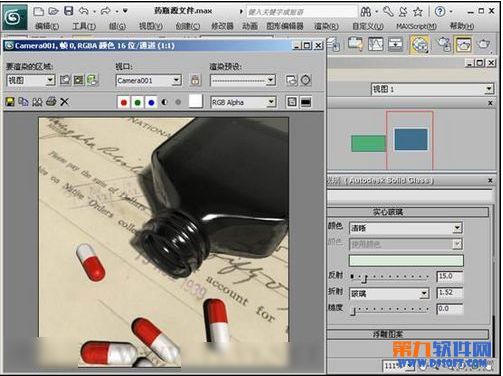
Task: Clear the rendered image X icon
Action: pyautogui.click(x=64, y=102)
